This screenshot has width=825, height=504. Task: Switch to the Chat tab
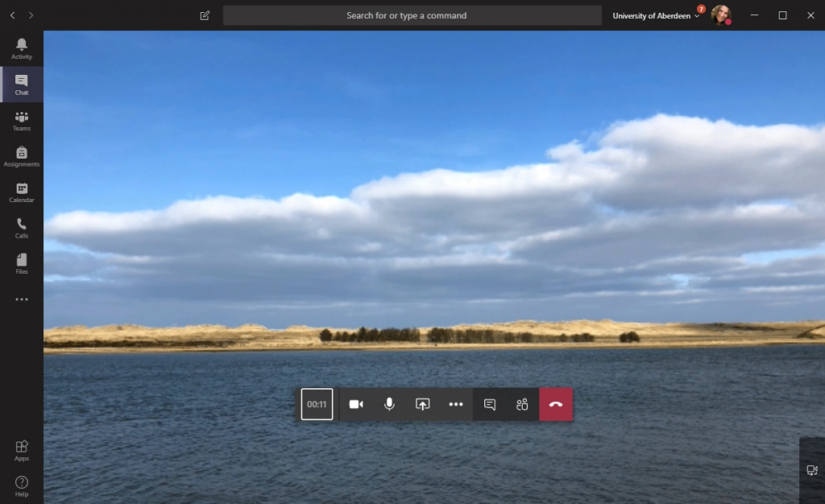click(x=22, y=85)
